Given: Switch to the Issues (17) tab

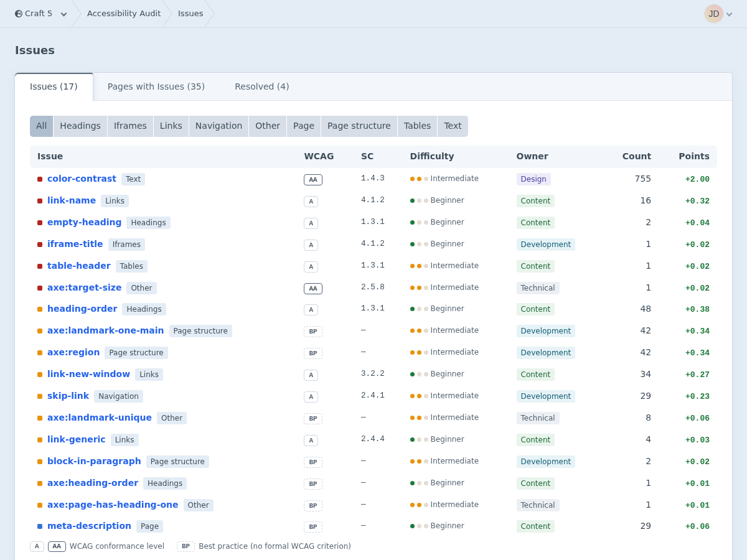Looking at the screenshot, I should tap(54, 86).
